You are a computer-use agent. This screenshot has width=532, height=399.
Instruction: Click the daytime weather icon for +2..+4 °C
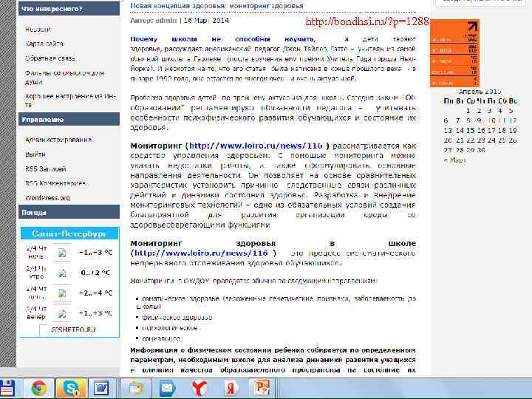click(x=62, y=293)
